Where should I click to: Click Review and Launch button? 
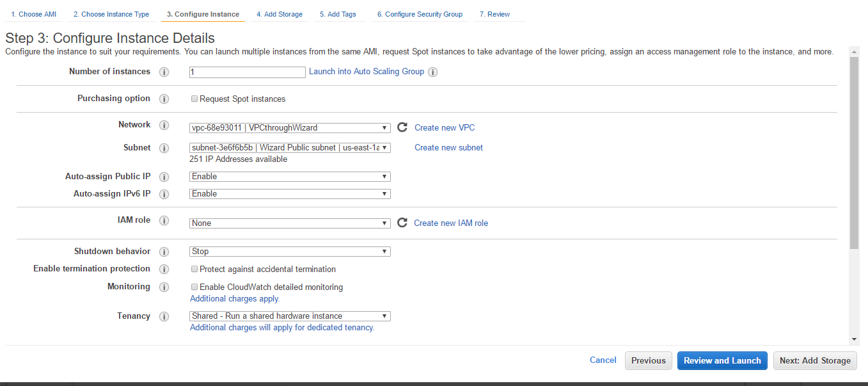coord(722,360)
